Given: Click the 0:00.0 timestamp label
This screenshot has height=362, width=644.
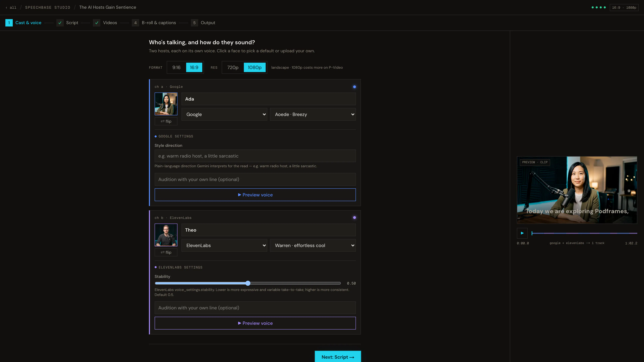Looking at the screenshot, I should (x=523, y=243).
